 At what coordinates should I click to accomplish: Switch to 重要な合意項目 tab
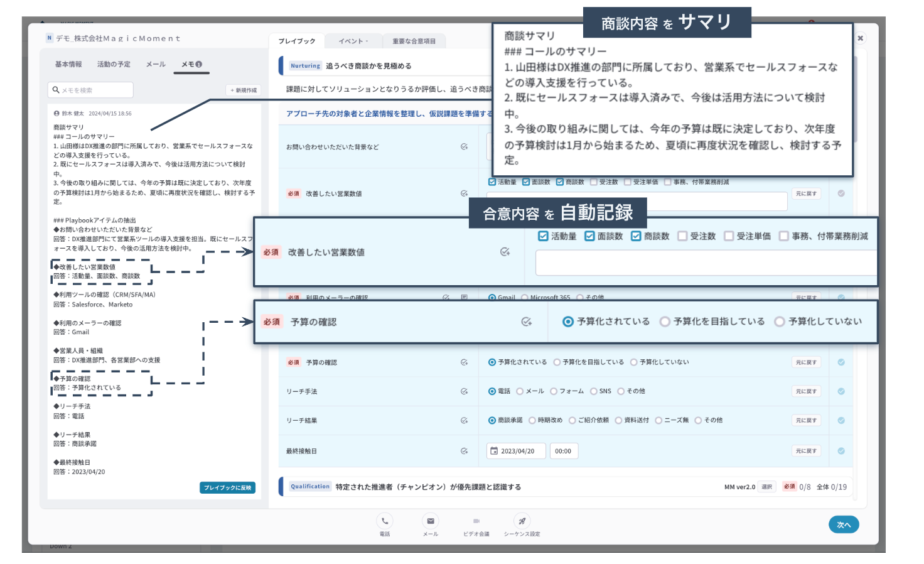tap(414, 41)
